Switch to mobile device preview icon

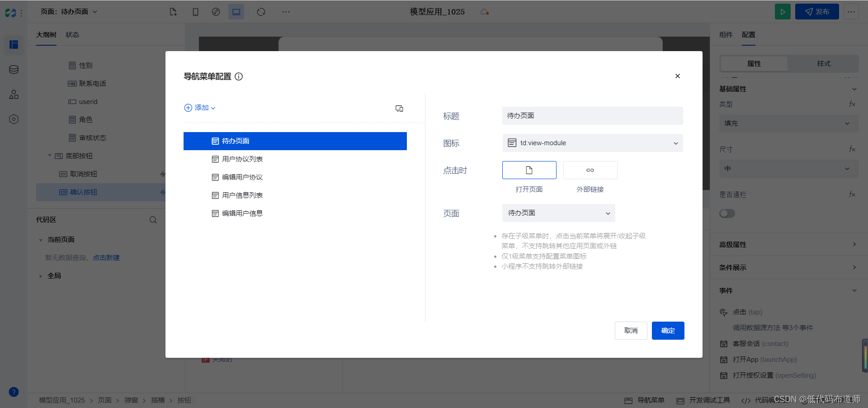(x=195, y=12)
